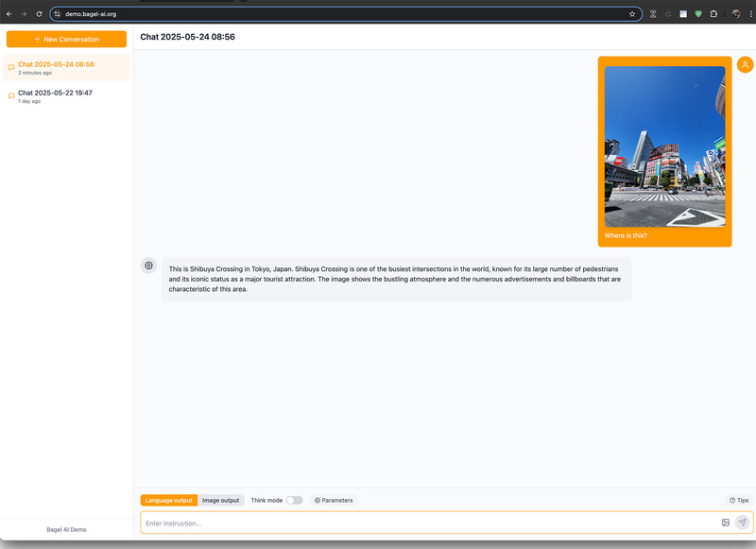
Task: Start a New Conversation
Action: click(66, 39)
